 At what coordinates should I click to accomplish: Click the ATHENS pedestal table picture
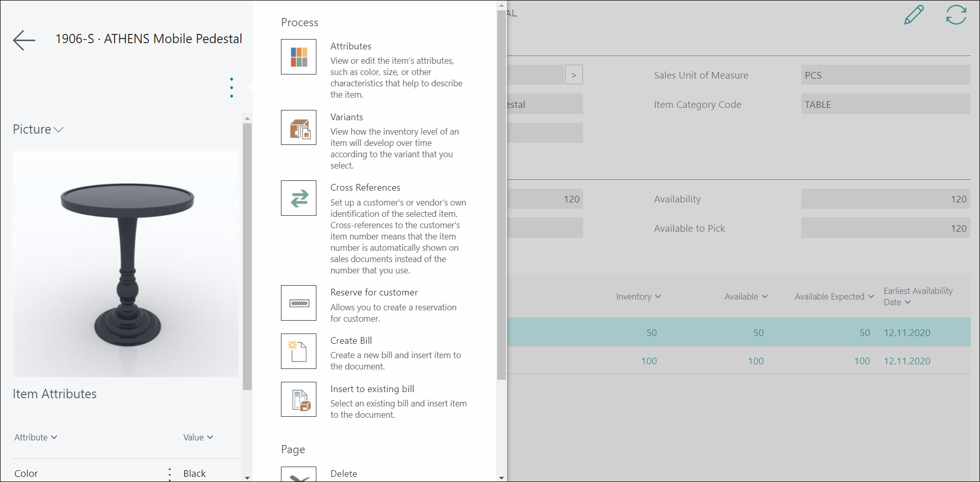[126, 264]
